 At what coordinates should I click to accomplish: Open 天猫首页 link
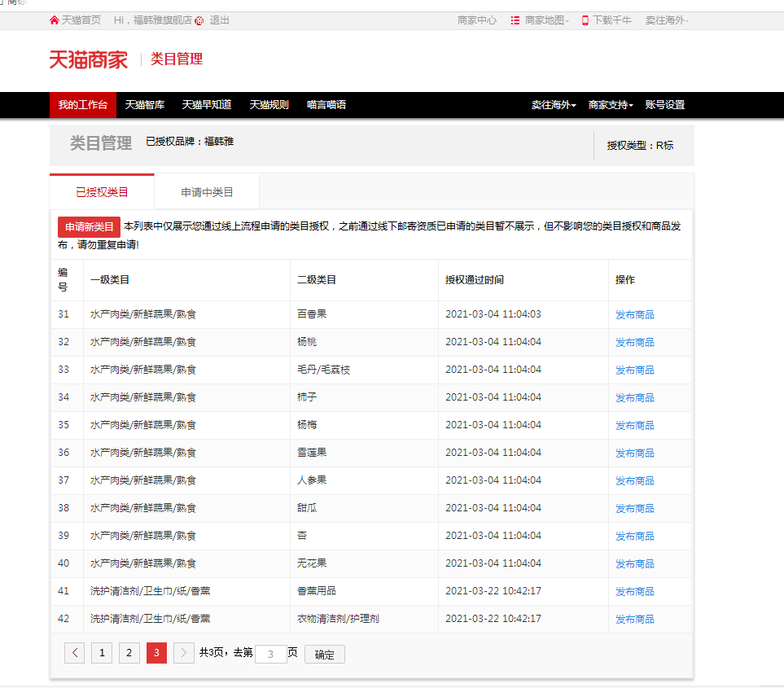[81, 20]
